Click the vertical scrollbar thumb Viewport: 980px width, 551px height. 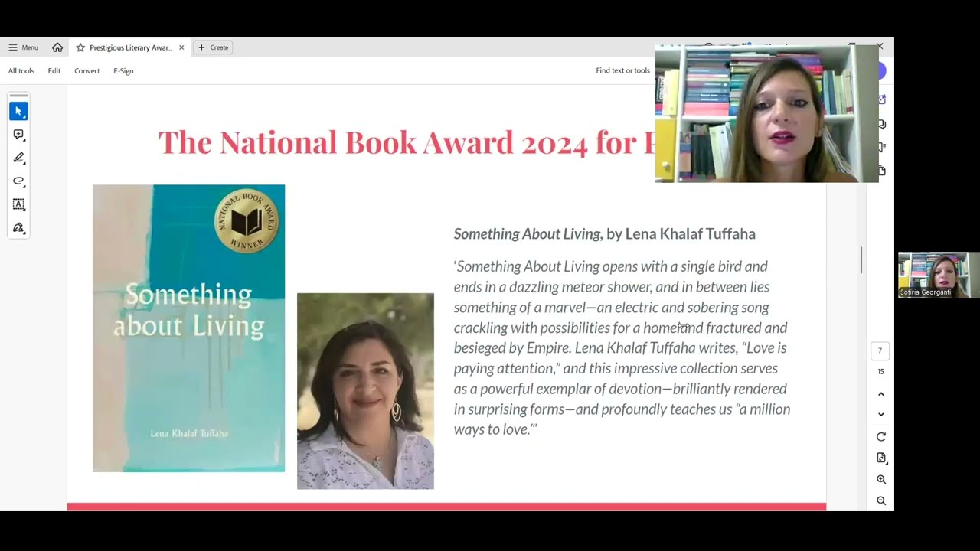[x=861, y=260]
